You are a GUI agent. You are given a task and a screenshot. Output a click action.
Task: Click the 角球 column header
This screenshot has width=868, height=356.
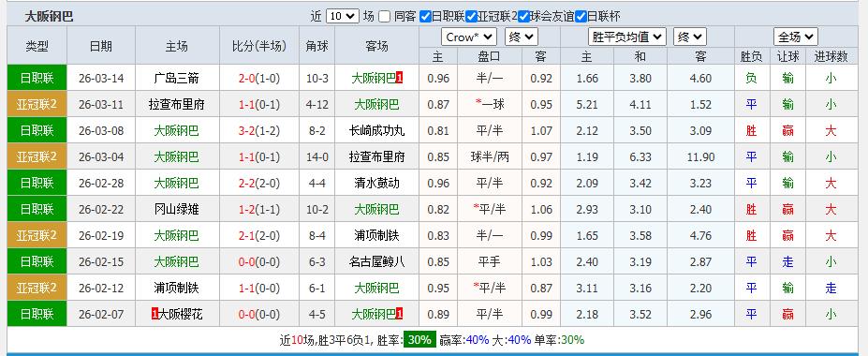coord(317,46)
